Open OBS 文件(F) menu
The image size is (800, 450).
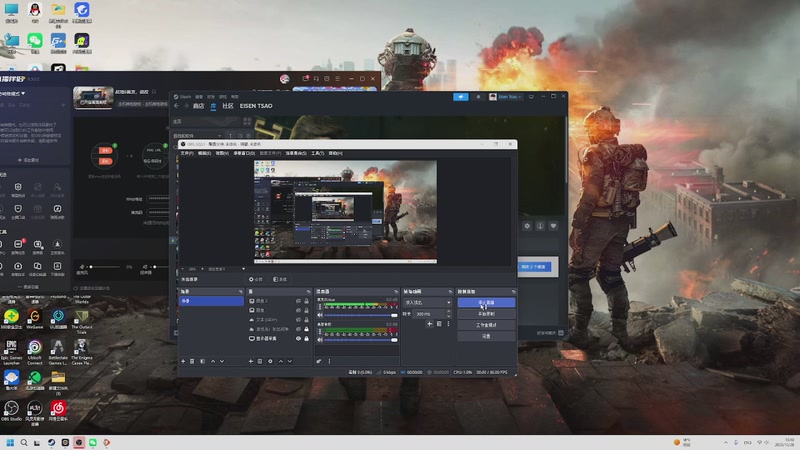187,153
